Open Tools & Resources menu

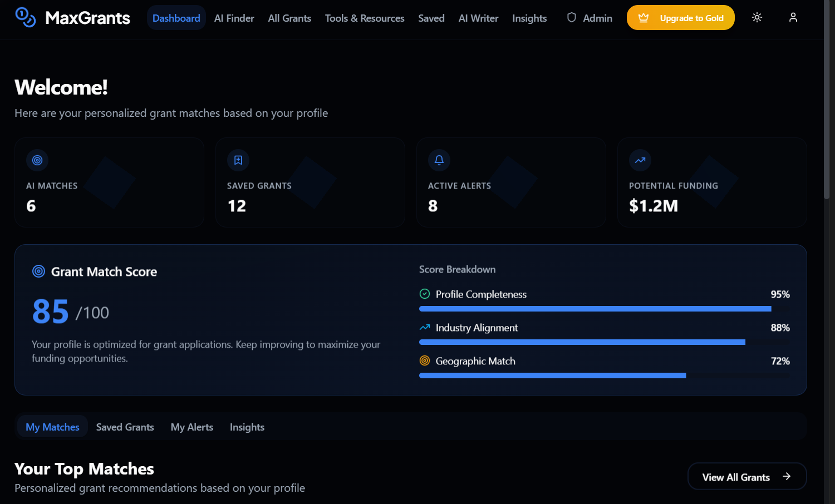point(365,18)
